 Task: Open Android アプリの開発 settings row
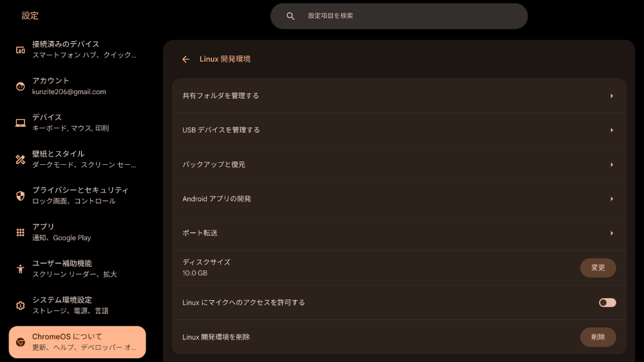point(399,199)
